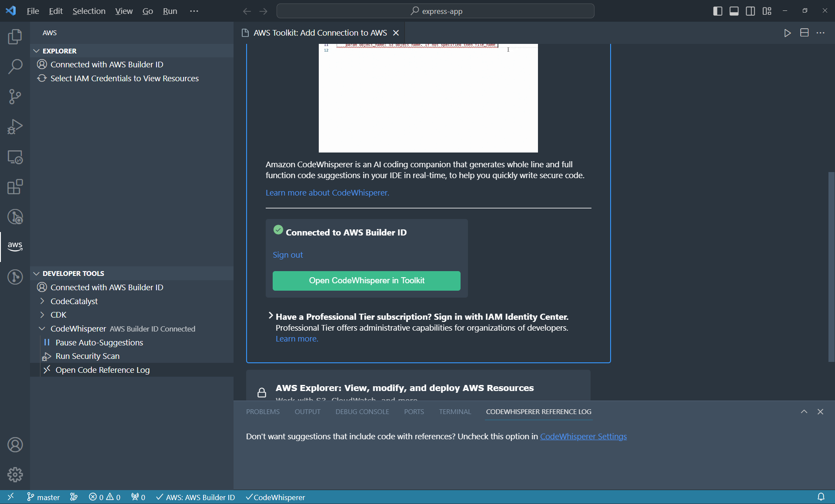Open the Edit menu

[56, 11]
